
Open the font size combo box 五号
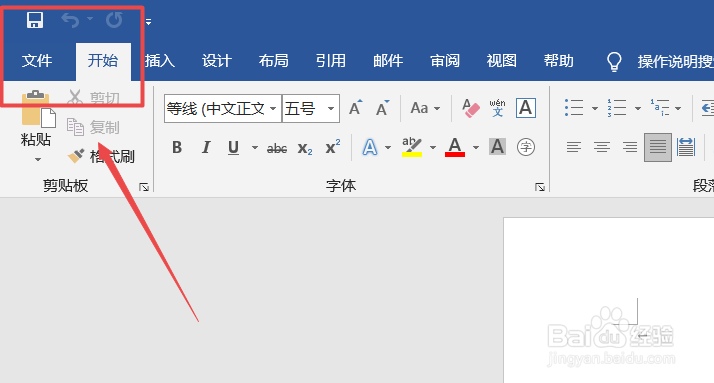pyautogui.click(x=311, y=108)
